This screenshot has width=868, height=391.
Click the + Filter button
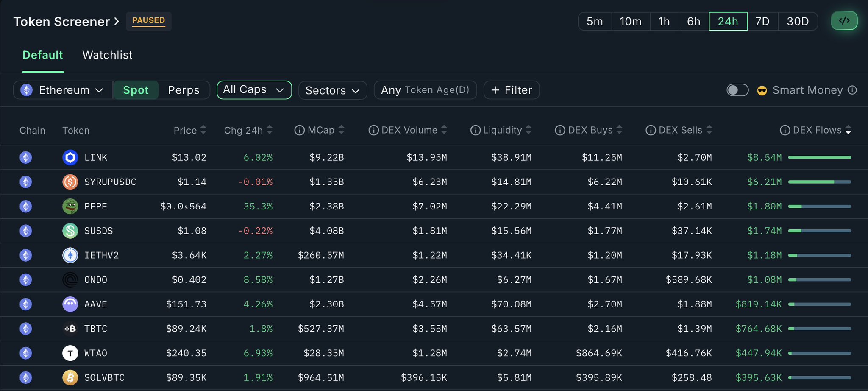[511, 90]
